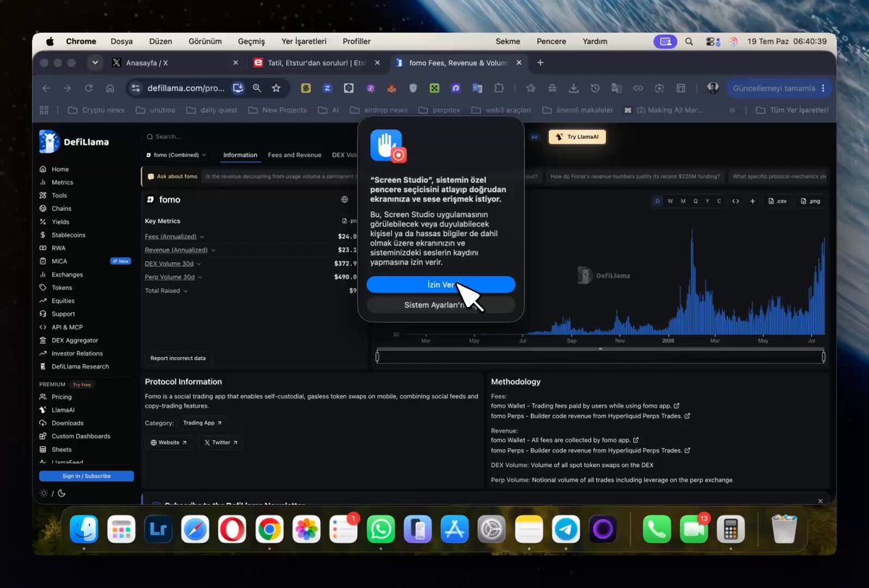Open LlamaAI in the sidebar
Image resolution: width=869 pixels, height=588 pixels.
pyautogui.click(x=63, y=410)
